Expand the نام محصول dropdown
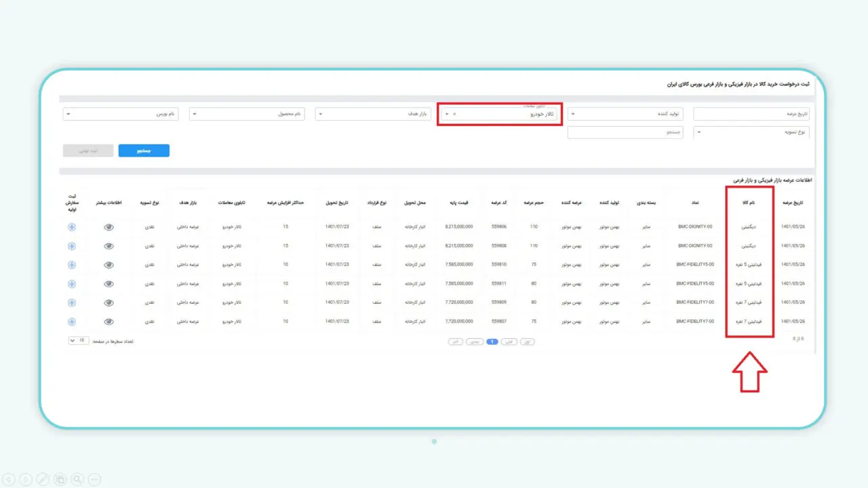 point(247,115)
